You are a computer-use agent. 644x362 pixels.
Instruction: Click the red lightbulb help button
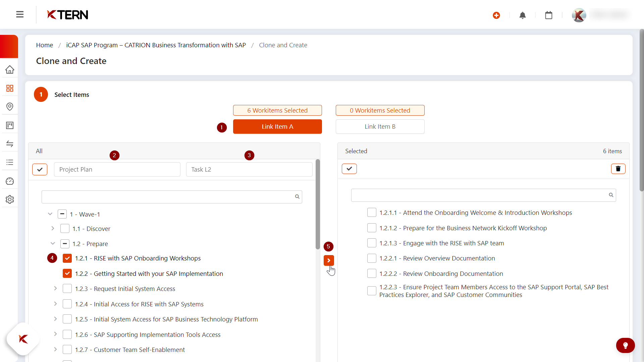click(625, 345)
